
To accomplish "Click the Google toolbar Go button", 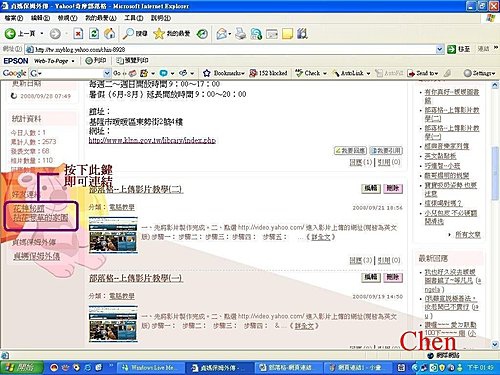I will (x=118, y=73).
